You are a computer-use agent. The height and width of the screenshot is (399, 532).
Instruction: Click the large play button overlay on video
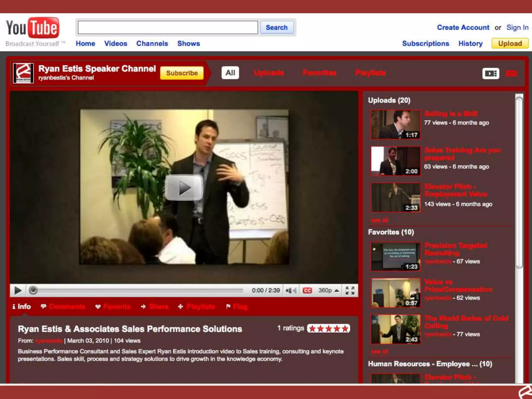click(x=184, y=188)
